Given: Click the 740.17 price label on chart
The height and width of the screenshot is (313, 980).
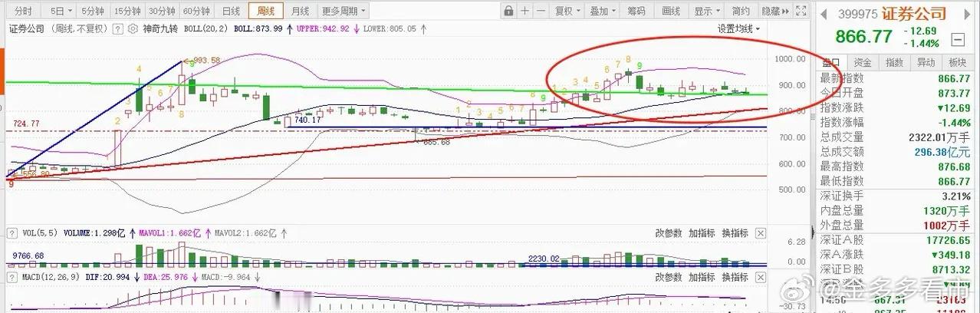Looking at the screenshot, I should pyautogui.click(x=307, y=120).
